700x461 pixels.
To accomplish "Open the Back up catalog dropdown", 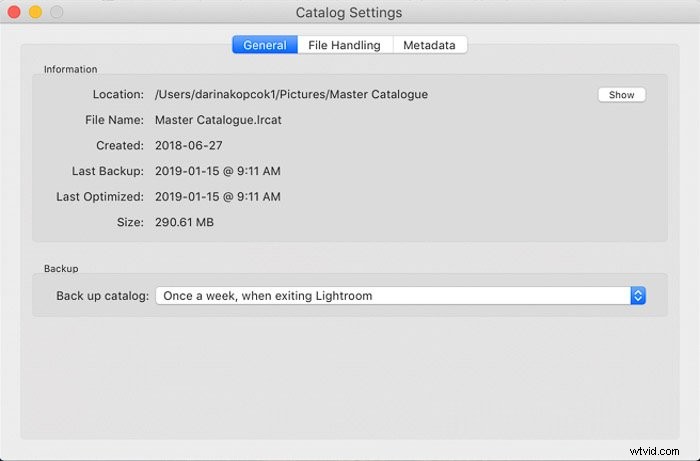I will coord(400,296).
